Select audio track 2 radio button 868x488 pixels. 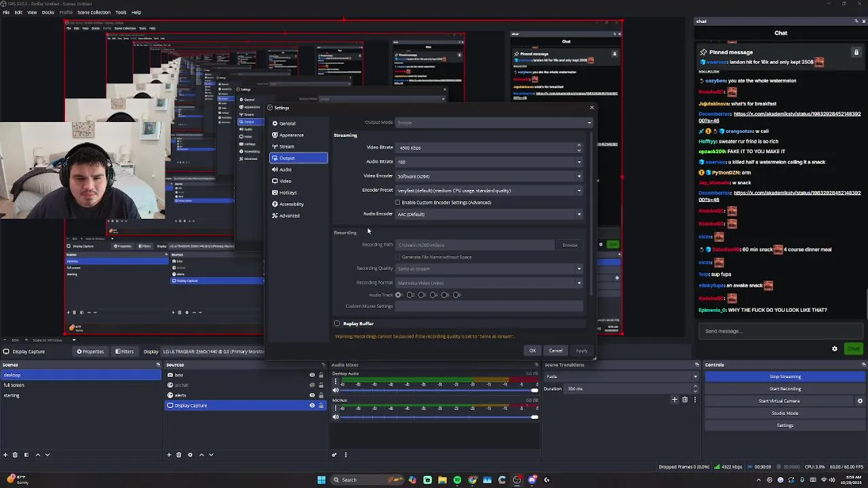(410, 295)
